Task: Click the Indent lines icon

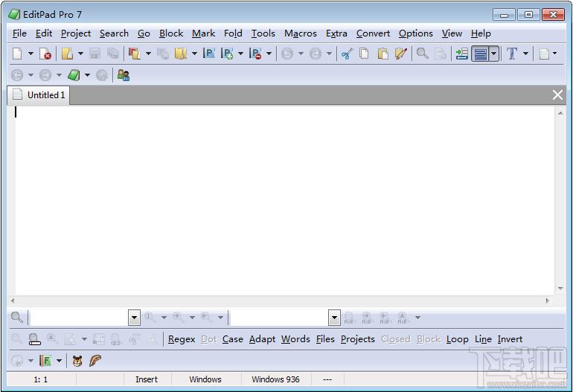Action: (x=462, y=54)
